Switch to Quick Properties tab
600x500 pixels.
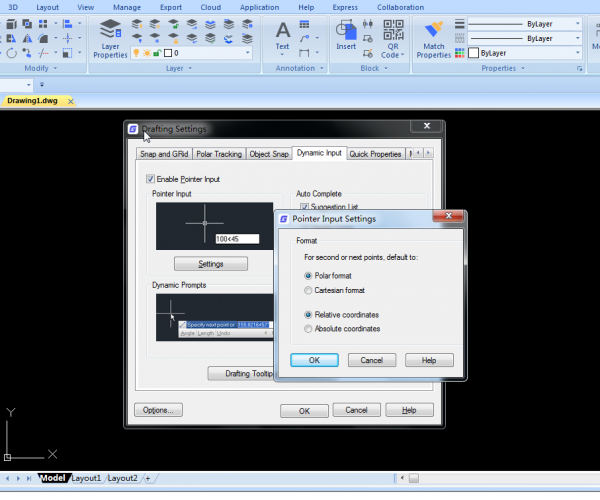[375, 154]
